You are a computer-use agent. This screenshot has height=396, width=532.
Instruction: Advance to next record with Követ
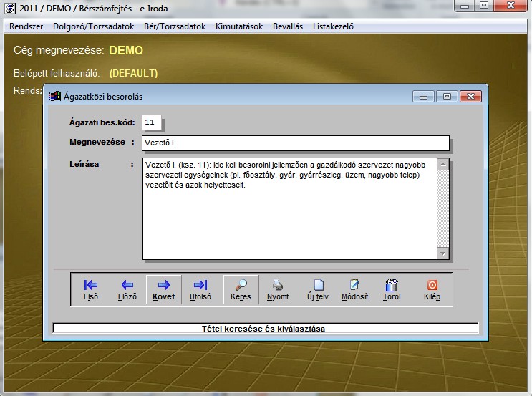click(163, 289)
